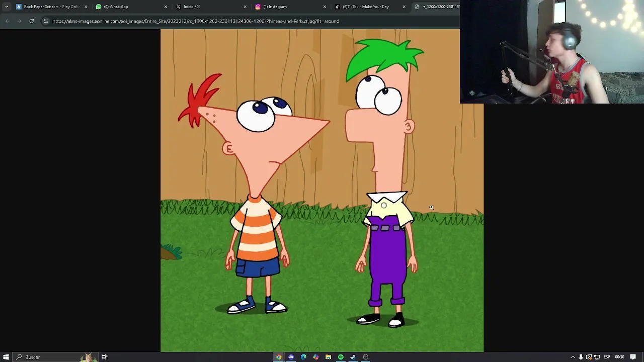644x362 pixels.
Task: View site information icon in address bar
Action: coord(46,21)
